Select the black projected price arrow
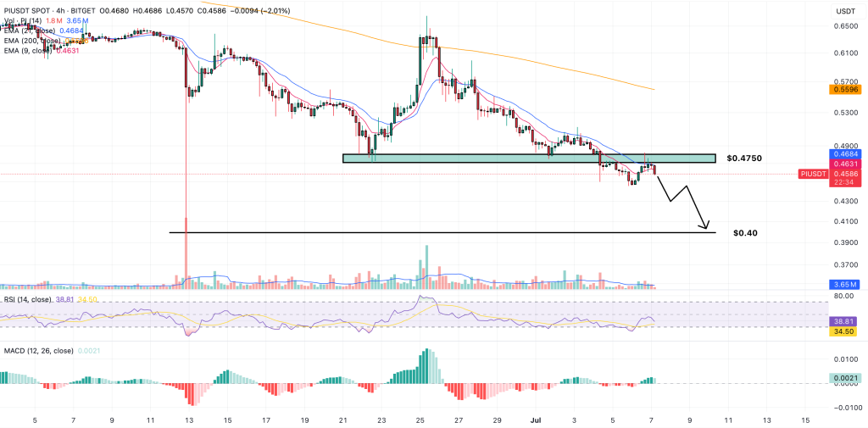 pos(685,200)
